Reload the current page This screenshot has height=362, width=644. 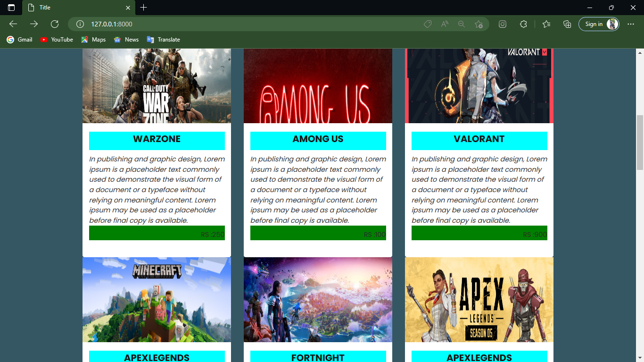click(x=55, y=24)
